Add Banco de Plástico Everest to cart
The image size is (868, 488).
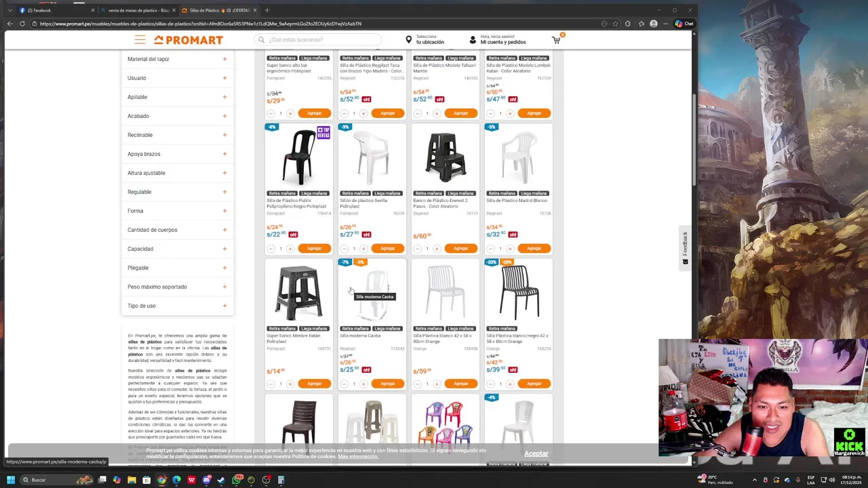460,248
